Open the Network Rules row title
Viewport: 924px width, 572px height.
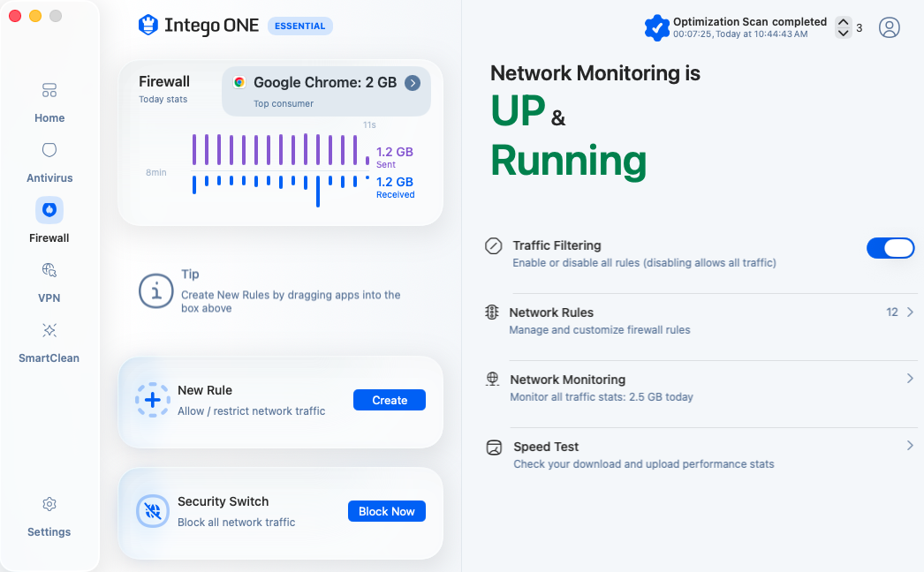[x=551, y=312]
